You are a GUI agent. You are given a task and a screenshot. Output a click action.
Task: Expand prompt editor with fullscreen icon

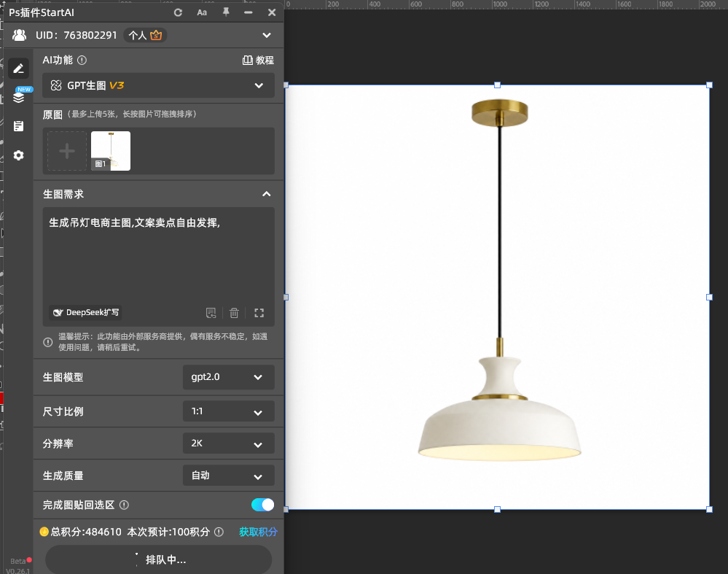click(x=259, y=313)
